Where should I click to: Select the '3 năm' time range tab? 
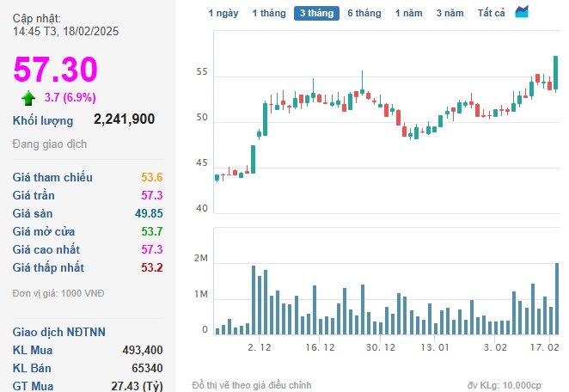click(x=450, y=14)
